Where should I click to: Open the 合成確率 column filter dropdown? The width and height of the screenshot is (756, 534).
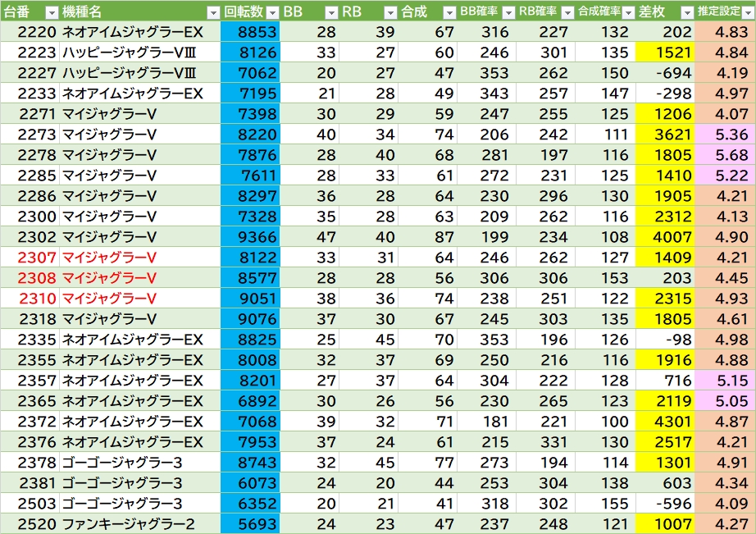[x=628, y=12]
